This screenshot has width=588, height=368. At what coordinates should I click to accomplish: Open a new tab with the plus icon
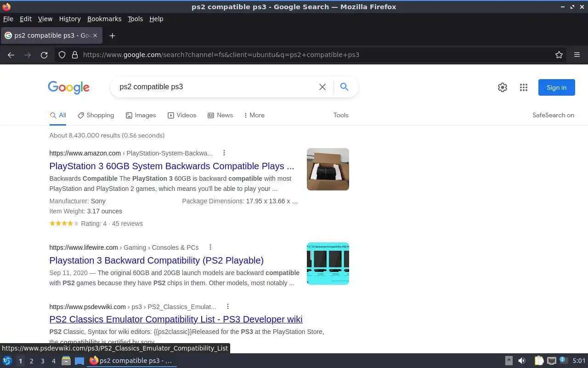(x=112, y=35)
